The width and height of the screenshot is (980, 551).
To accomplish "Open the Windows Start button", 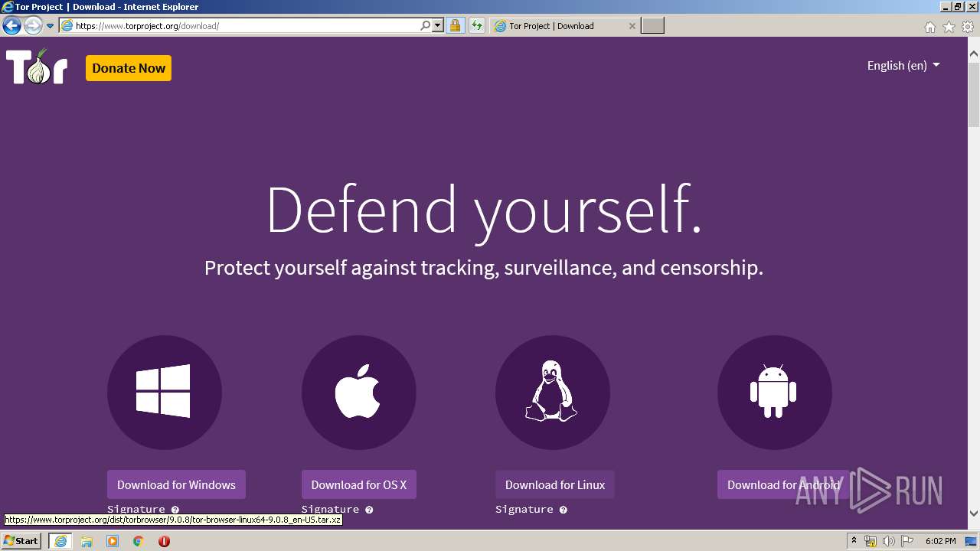I will [21, 541].
